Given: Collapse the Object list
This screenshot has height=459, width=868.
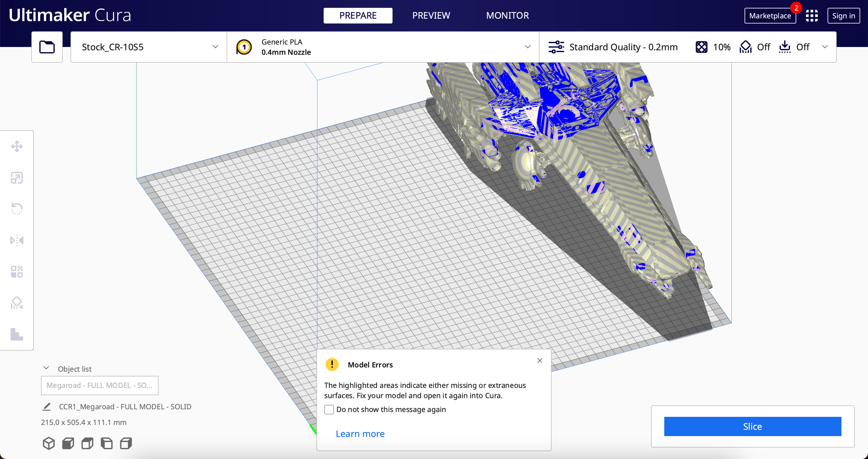Looking at the screenshot, I should pyautogui.click(x=46, y=368).
